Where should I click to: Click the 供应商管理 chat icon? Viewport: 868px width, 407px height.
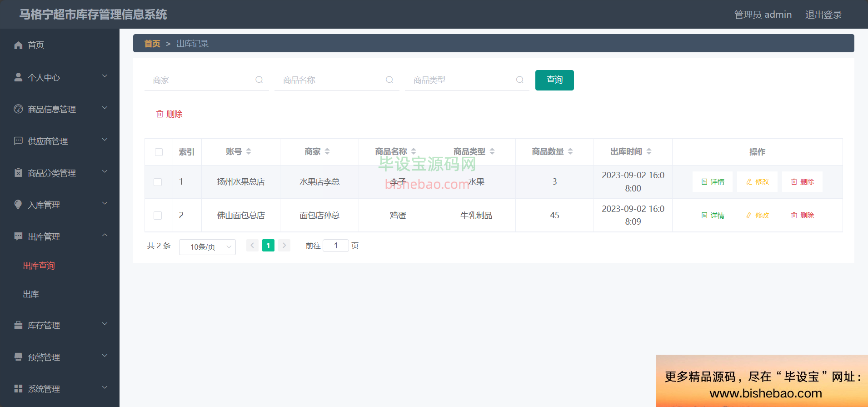pyautogui.click(x=18, y=141)
